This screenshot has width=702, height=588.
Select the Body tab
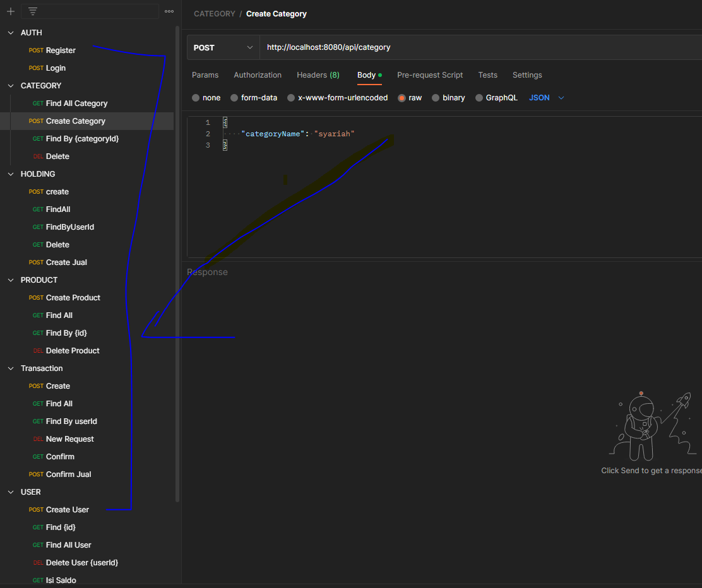(x=369, y=75)
